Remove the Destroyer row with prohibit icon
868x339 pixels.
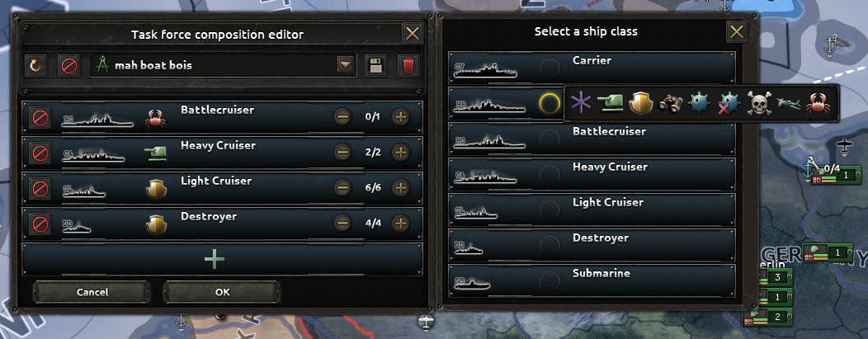coord(40,224)
